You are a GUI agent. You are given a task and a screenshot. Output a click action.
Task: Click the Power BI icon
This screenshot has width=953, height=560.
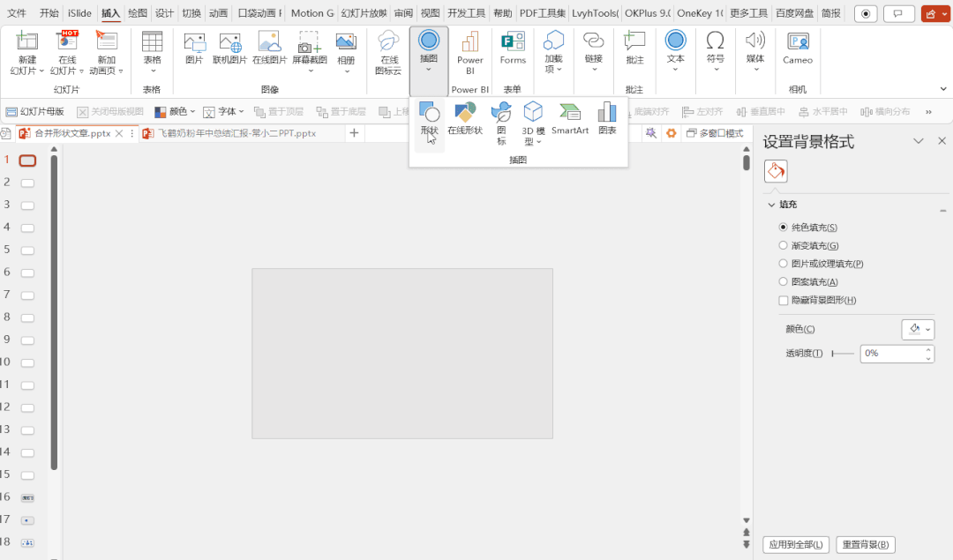(x=469, y=42)
